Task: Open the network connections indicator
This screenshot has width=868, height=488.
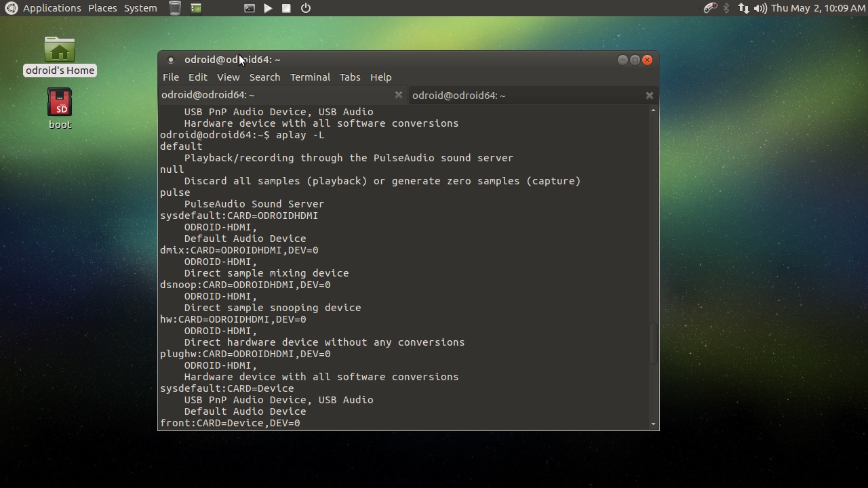Action: pos(743,8)
